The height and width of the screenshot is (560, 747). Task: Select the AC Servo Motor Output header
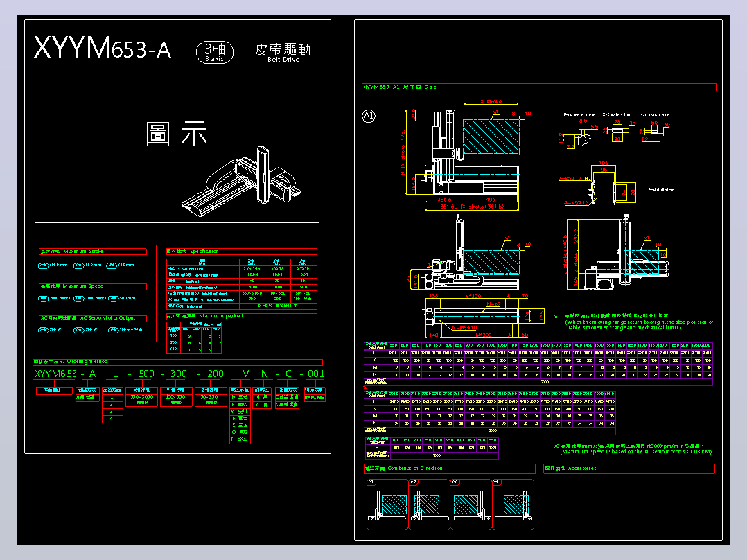(x=92, y=318)
